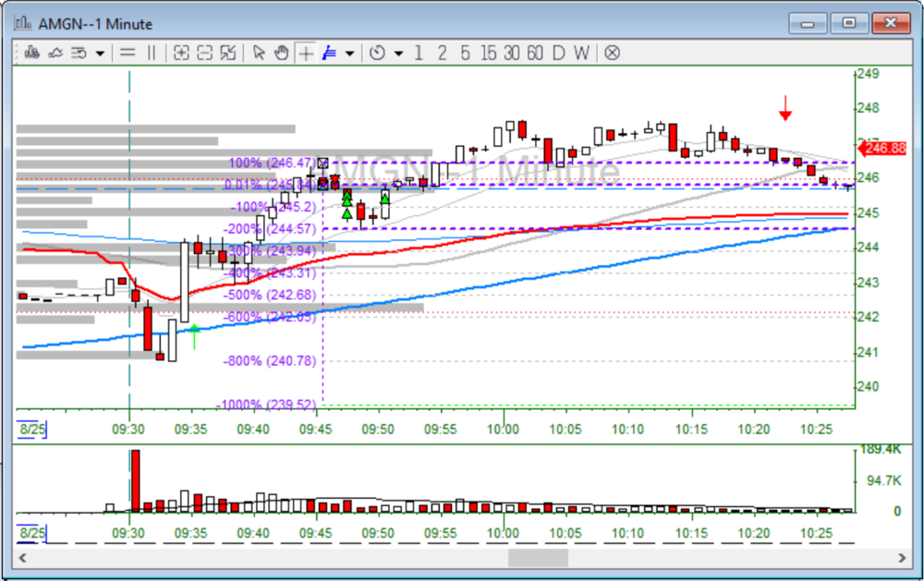Screen dimensions: 924x581
Task: Switch to 5 minute timeframe
Action: pos(465,53)
